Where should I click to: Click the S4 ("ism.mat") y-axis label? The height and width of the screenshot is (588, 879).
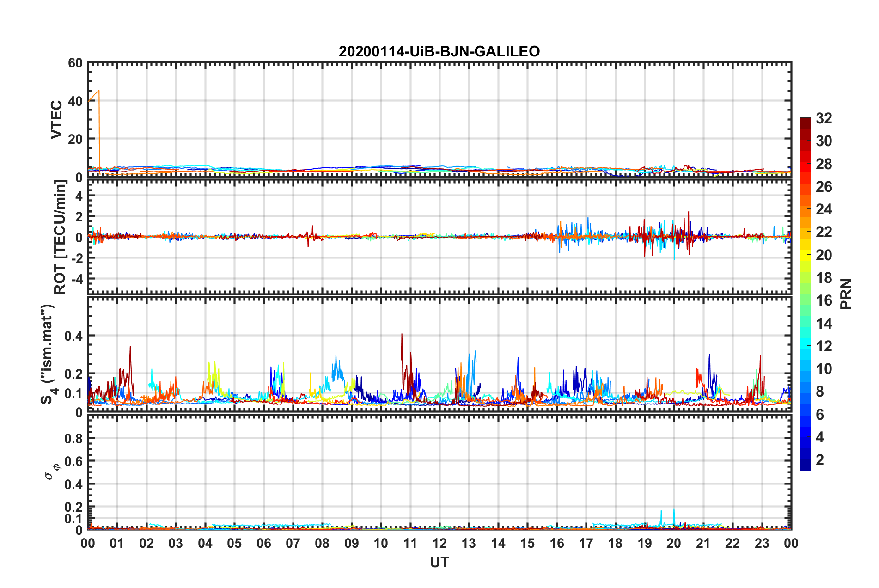click(49, 354)
